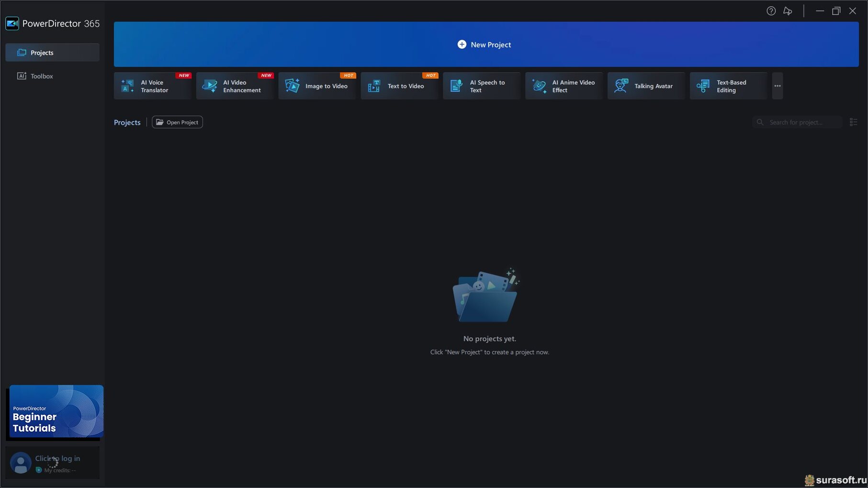Start a New Project from the blue banner
The image size is (868, 488).
pos(486,44)
